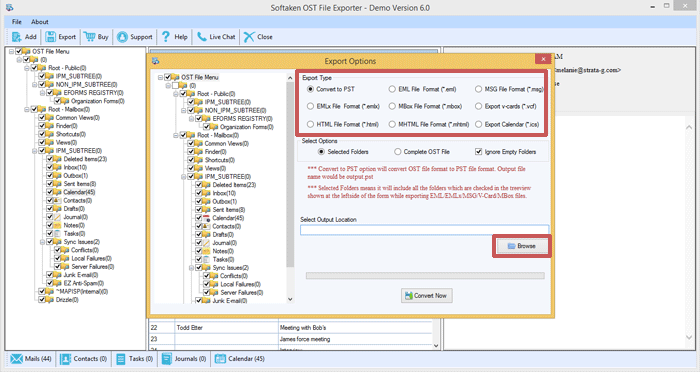Collapse Root - Public(0) in main tree
Viewport: 700px width, 372px height.
pyautogui.click(x=27, y=68)
